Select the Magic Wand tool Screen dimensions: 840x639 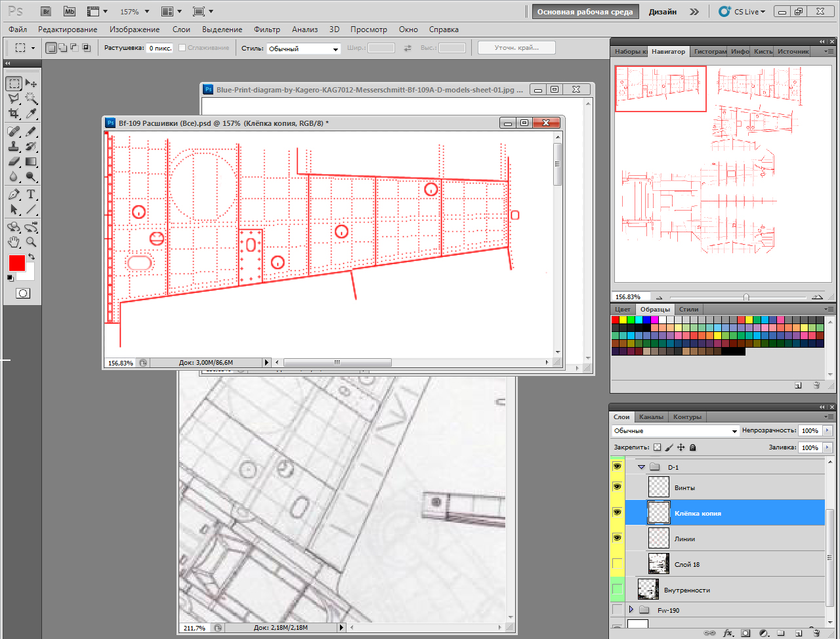coord(31,98)
